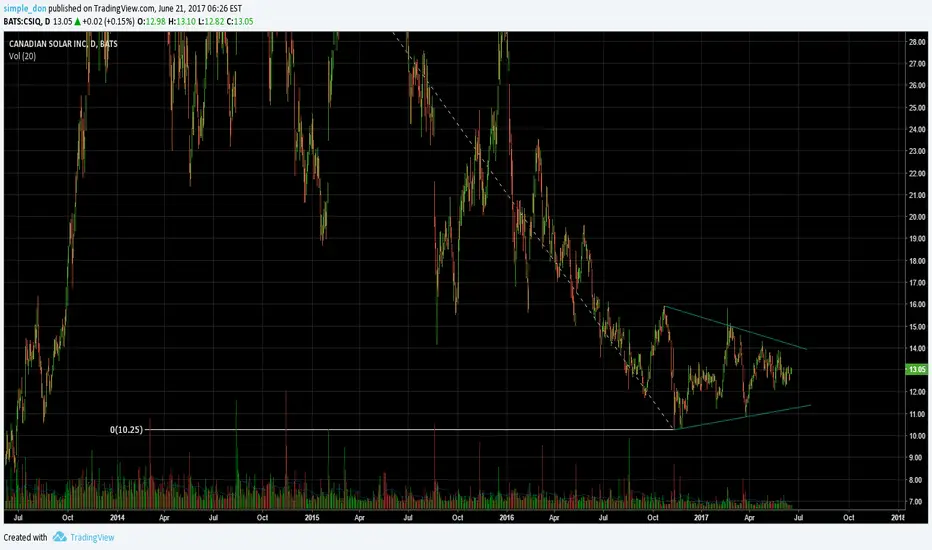Click the 12.00 price axis label
The height and width of the screenshot is (550, 932).
tap(917, 392)
